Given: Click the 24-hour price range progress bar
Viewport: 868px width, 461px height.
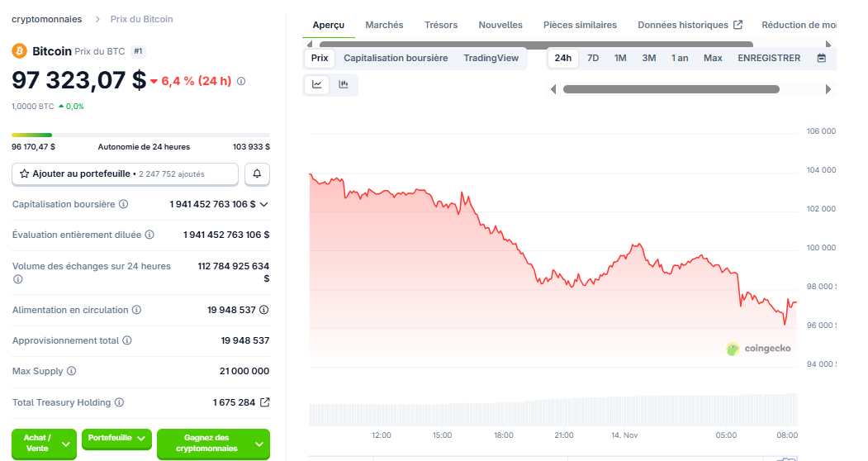Looking at the screenshot, I should (140, 135).
